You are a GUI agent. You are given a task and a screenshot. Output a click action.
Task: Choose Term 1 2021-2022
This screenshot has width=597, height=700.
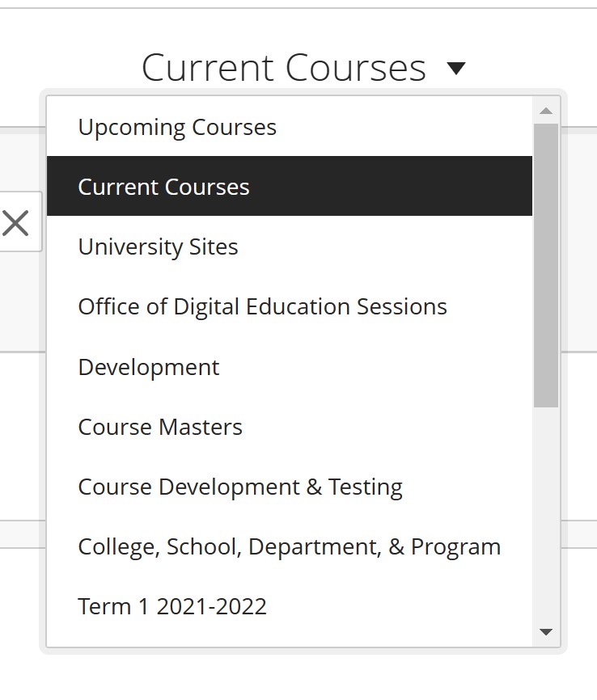tap(171, 606)
